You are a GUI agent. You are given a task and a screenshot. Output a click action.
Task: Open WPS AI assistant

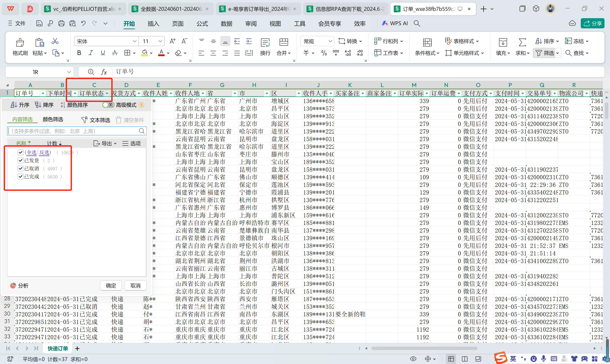click(395, 23)
